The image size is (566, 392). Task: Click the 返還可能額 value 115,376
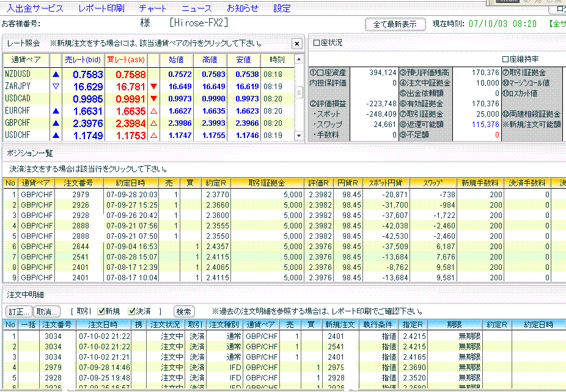click(485, 125)
